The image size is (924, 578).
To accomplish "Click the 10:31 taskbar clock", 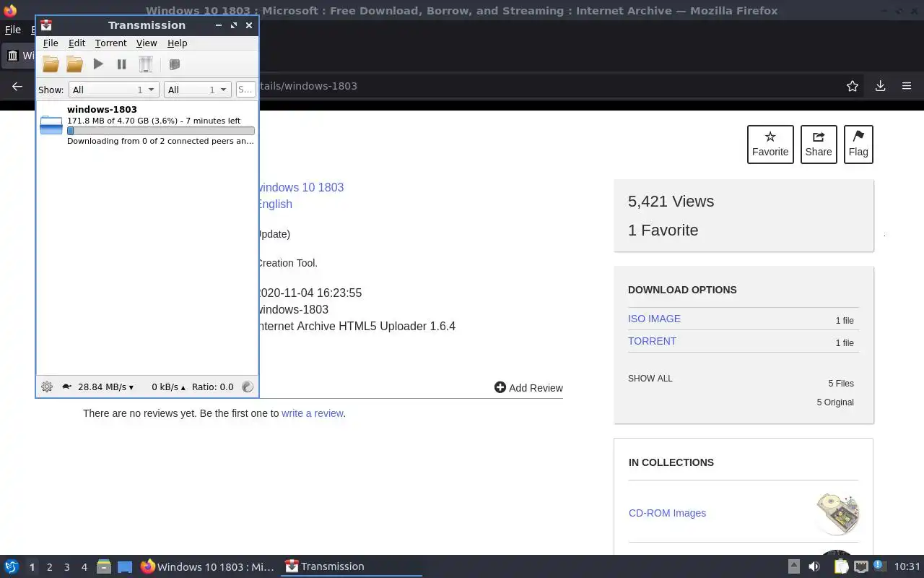I will click(x=907, y=566).
